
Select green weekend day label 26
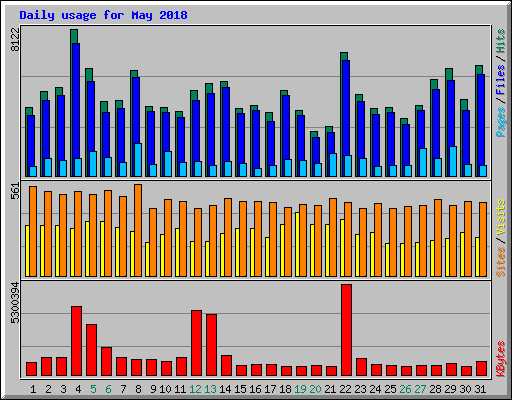(405, 389)
